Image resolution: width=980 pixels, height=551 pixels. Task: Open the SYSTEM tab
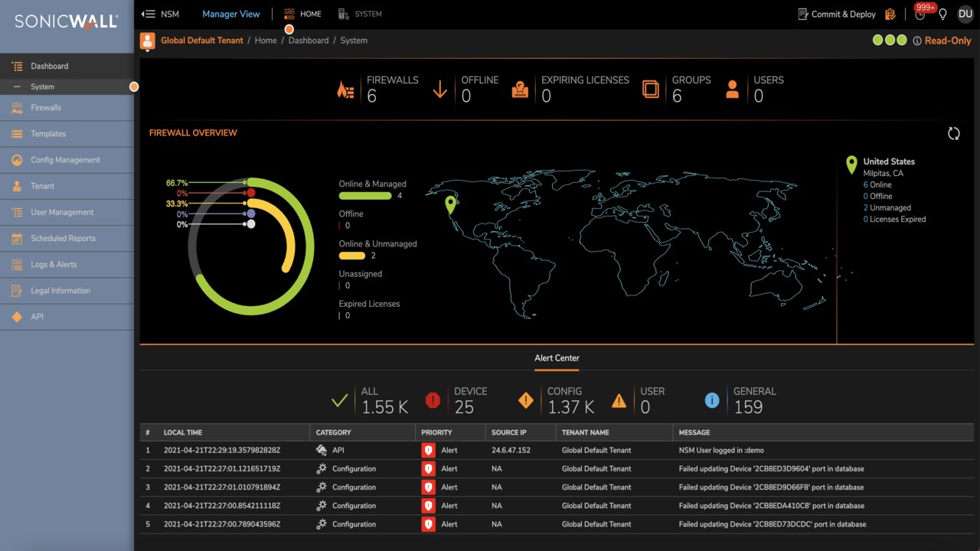pyautogui.click(x=360, y=14)
